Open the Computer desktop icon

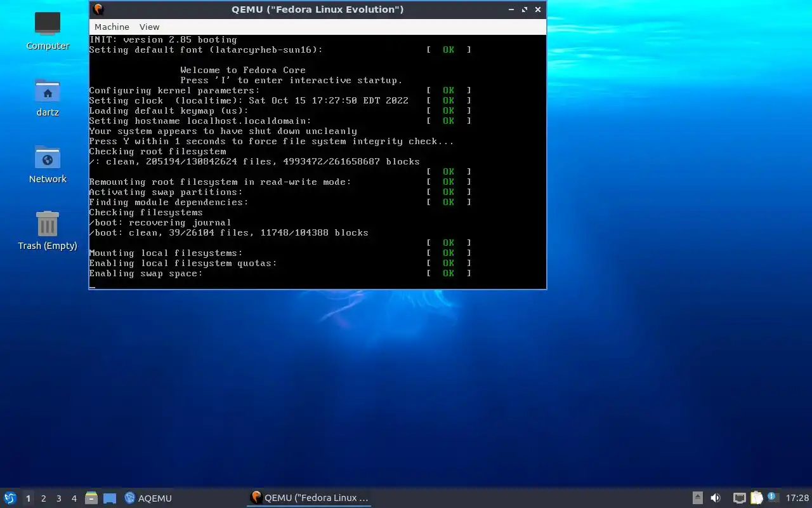pyautogui.click(x=48, y=30)
